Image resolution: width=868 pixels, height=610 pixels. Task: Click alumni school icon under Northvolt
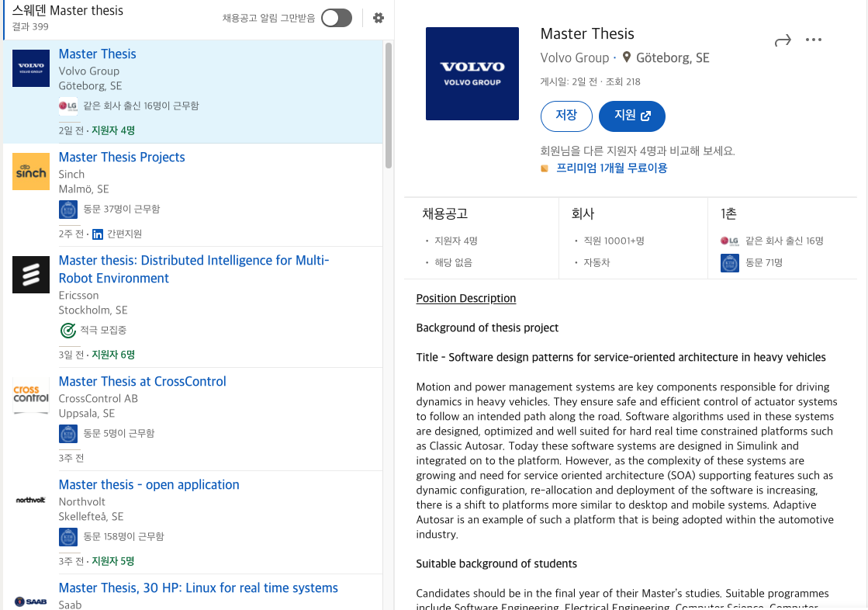pyautogui.click(x=68, y=537)
